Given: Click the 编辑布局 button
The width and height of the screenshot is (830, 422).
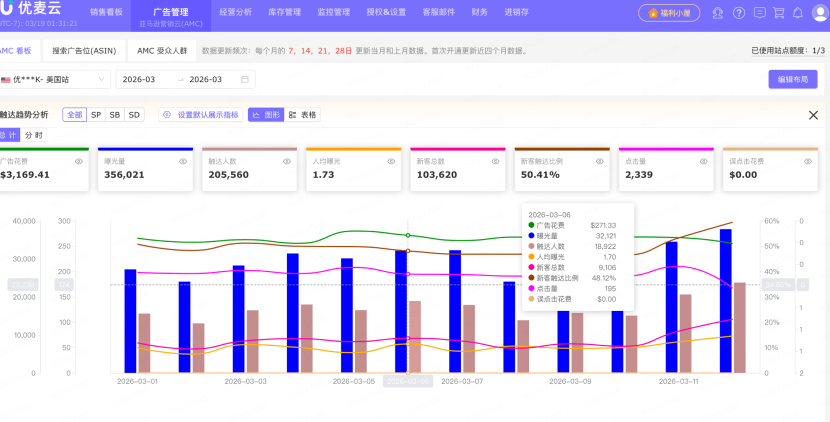Looking at the screenshot, I should point(792,79).
